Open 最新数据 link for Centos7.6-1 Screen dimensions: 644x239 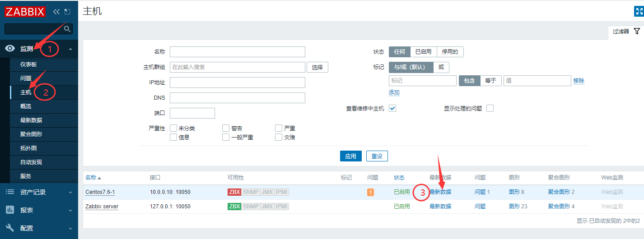coord(440,192)
